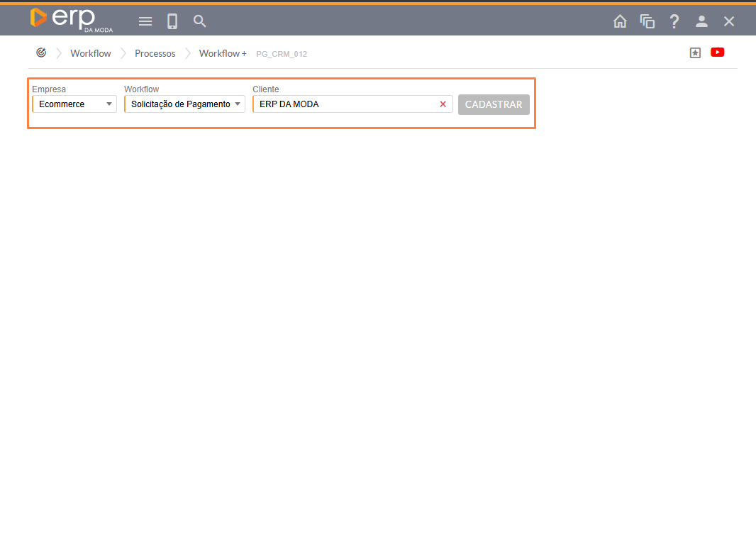Add page to favorites star icon

click(x=695, y=53)
